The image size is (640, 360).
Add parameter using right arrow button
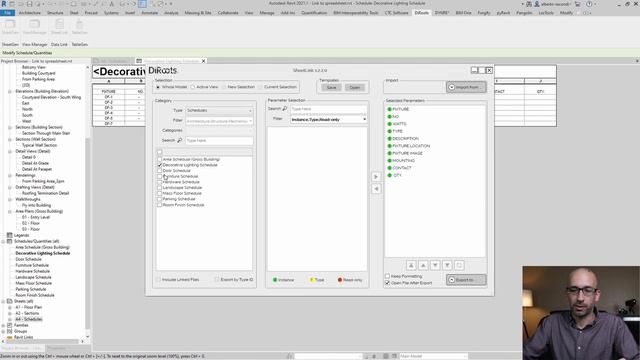pyautogui.click(x=376, y=177)
